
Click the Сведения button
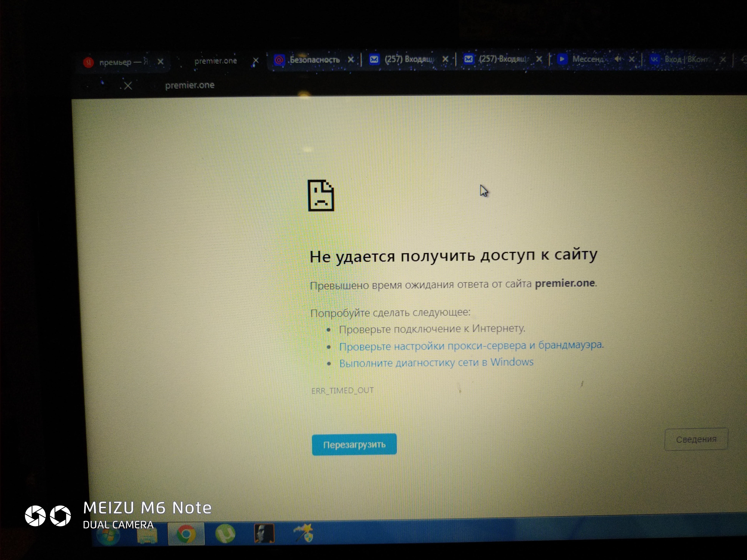click(696, 439)
